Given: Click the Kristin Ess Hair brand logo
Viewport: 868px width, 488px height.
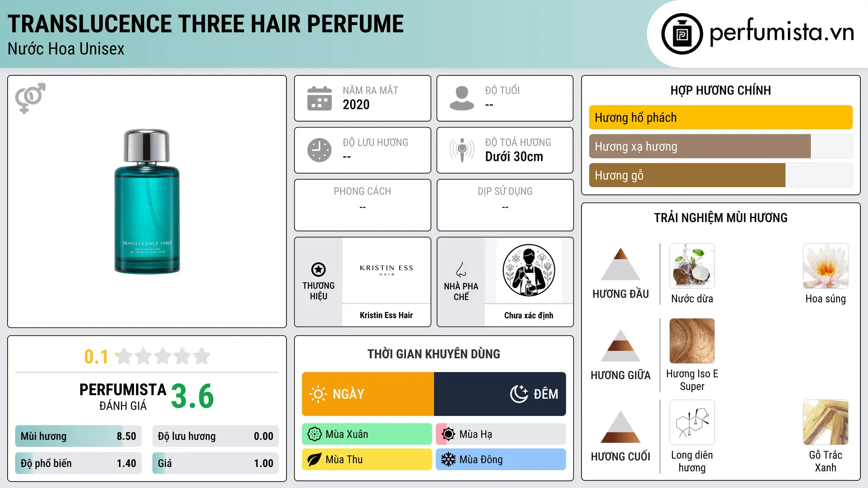Looking at the screenshot, I should point(387,270).
